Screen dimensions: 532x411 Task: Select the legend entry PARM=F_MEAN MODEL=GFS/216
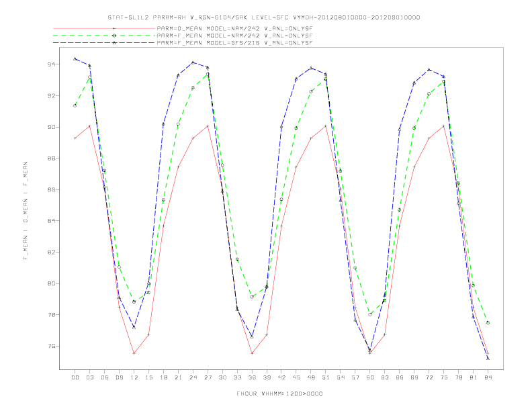pyautogui.click(x=234, y=43)
